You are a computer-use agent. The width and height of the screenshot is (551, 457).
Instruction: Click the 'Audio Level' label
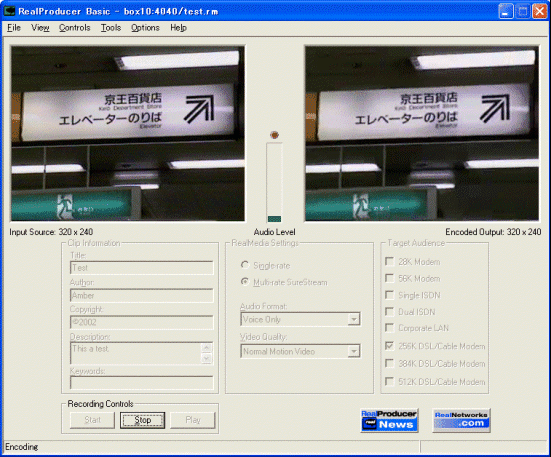(274, 232)
